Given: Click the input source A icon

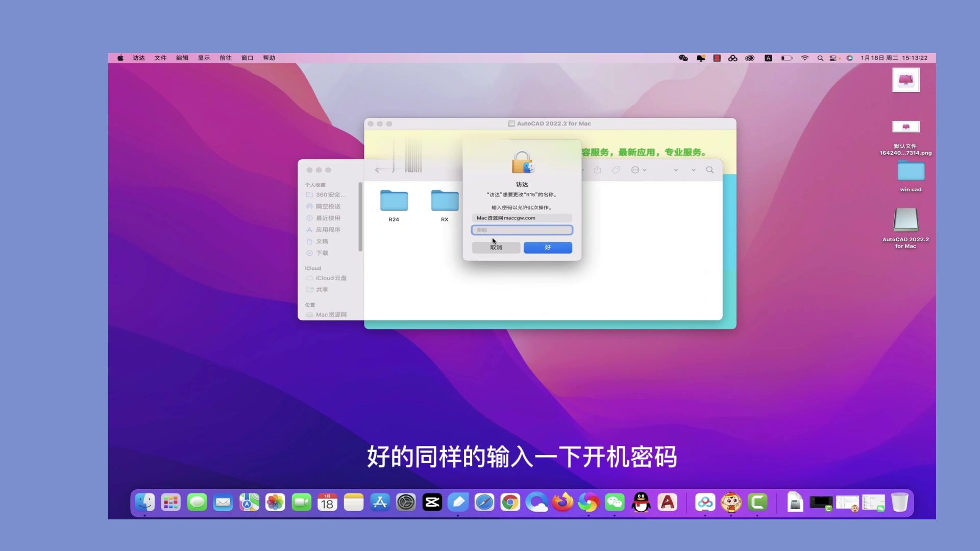Looking at the screenshot, I should [768, 58].
